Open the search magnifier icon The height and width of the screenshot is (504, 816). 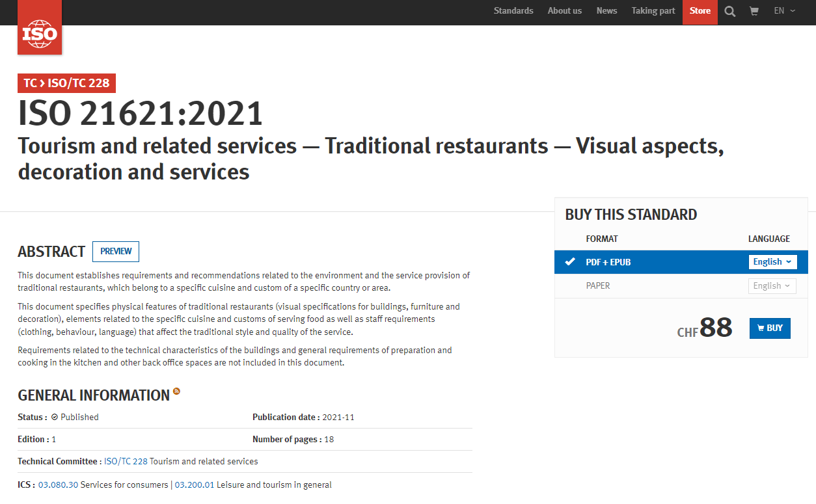pos(730,12)
